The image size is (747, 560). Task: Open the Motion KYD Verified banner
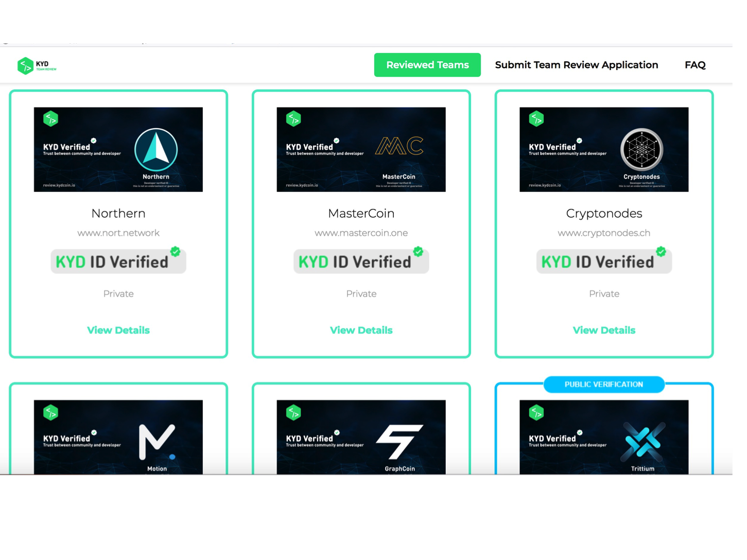pos(118,437)
